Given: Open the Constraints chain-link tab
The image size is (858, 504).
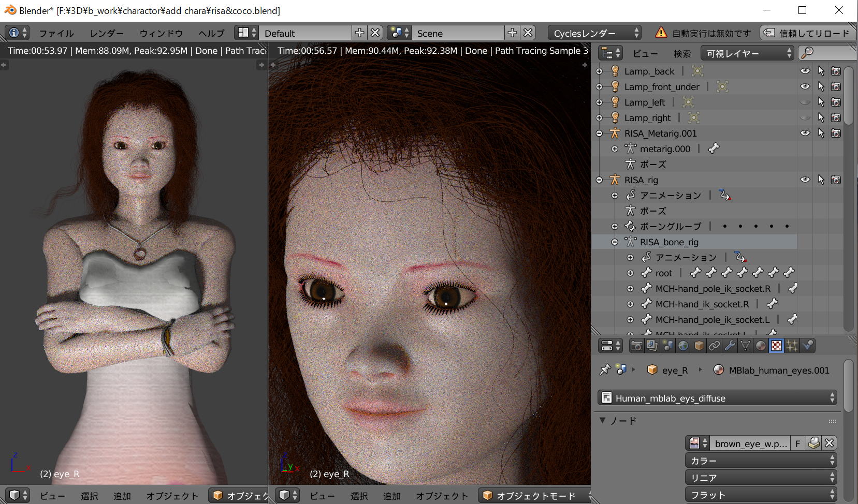Looking at the screenshot, I should point(714,346).
